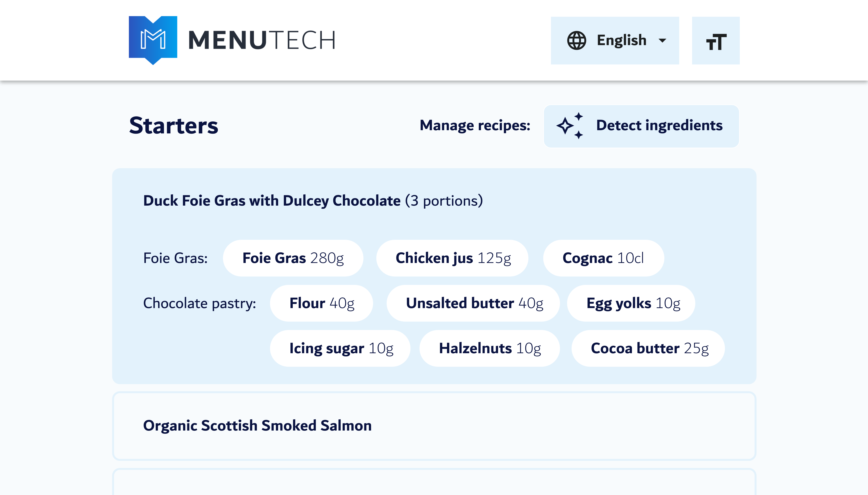Select the Halzelnuts 10g ingredient pill
The height and width of the screenshot is (495, 868).
pos(489,348)
